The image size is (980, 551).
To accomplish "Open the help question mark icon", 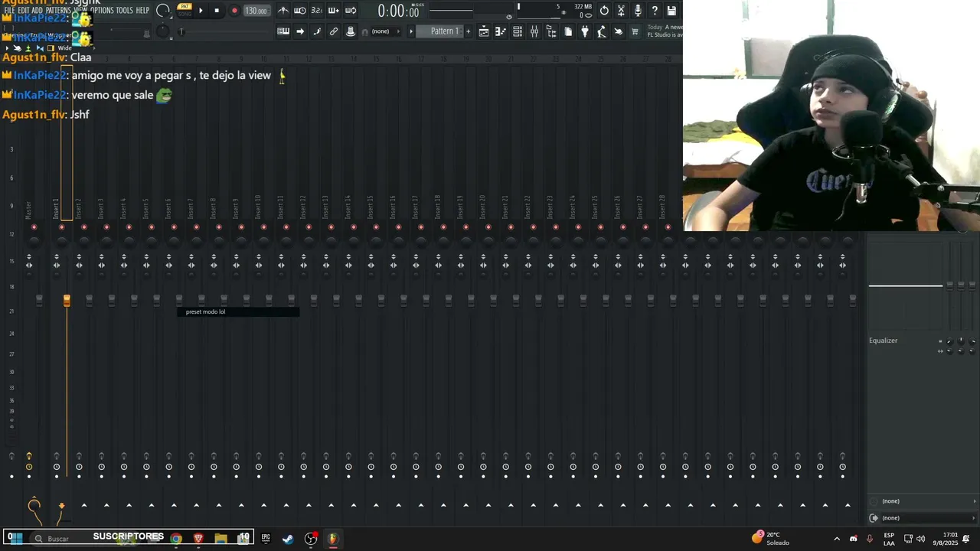I will click(655, 11).
